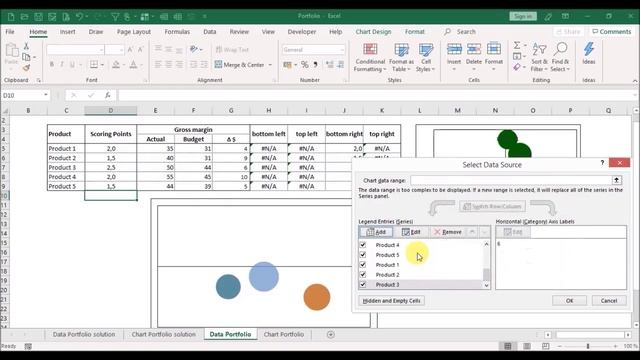Open Sort & Filter
This screenshot has width=640, height=360.
coord(539,58)
